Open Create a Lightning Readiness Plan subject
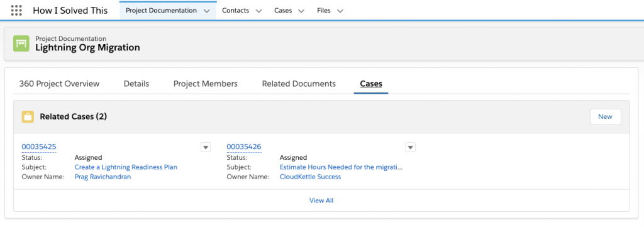The height and width of the screenshot is (227, 644). coord(126,167)
